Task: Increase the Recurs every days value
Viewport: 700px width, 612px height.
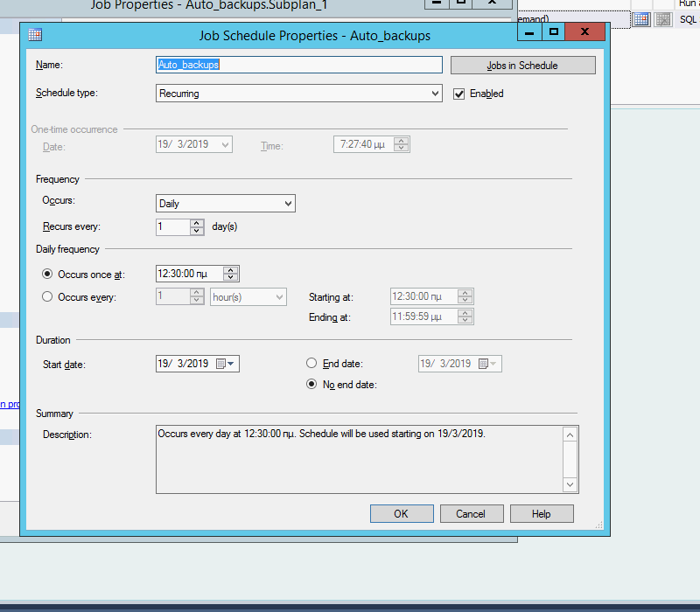Action: (x=196, y=223)
